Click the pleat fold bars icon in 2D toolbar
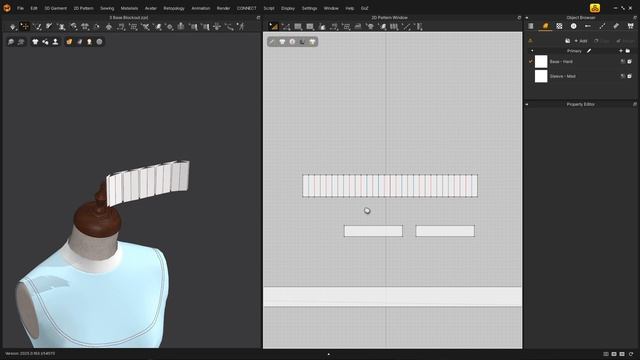640x360 pixels. coord(394,27)
